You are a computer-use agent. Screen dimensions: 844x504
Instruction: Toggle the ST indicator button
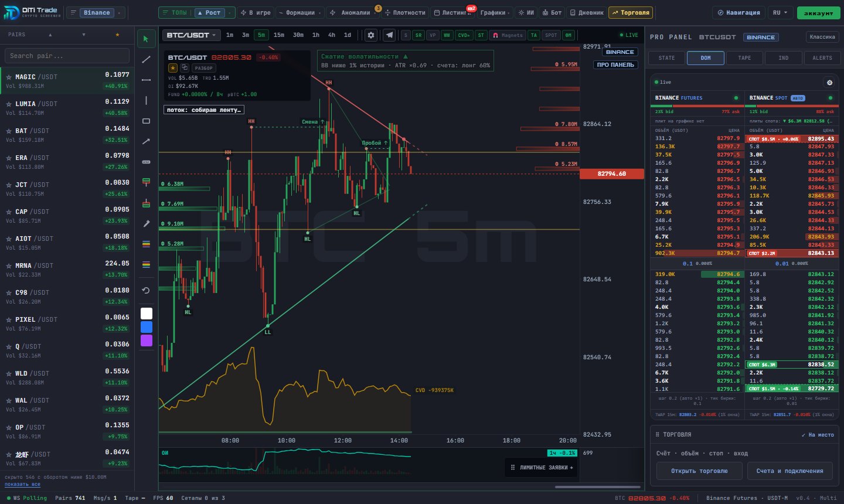click(481, 35)
